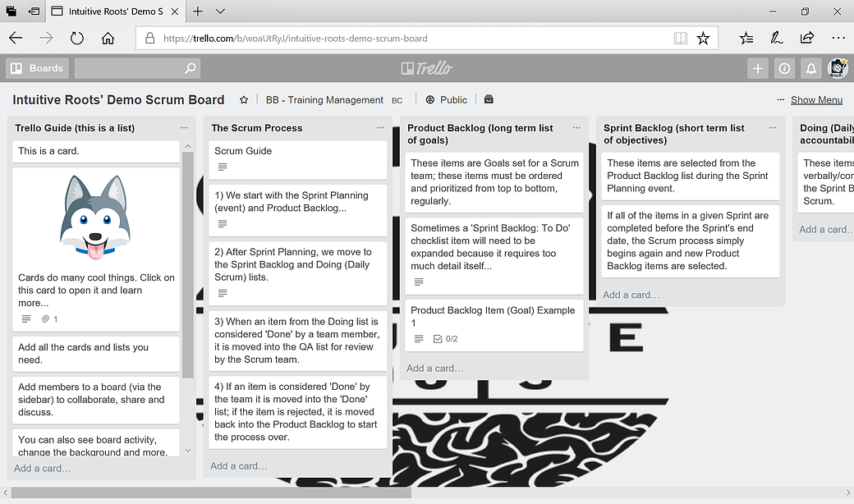Click Add a card in the Doing list
Screen dimensions: 854x504
pos(825,230)
